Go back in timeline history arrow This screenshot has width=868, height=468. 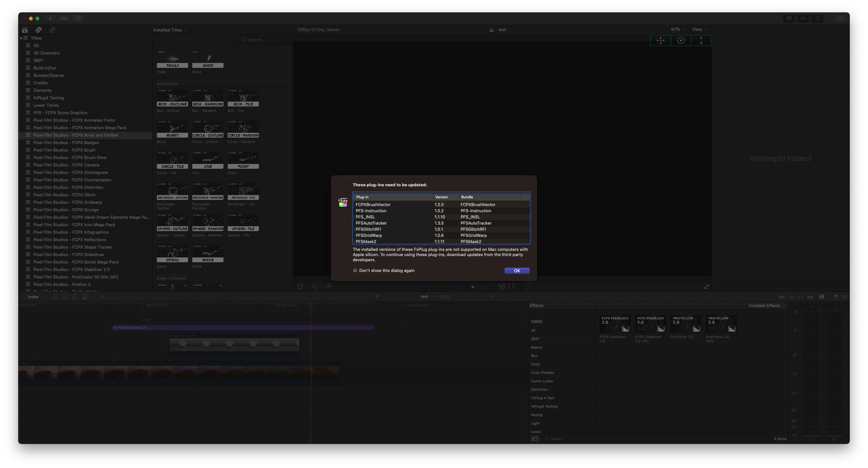click(377, 297)
